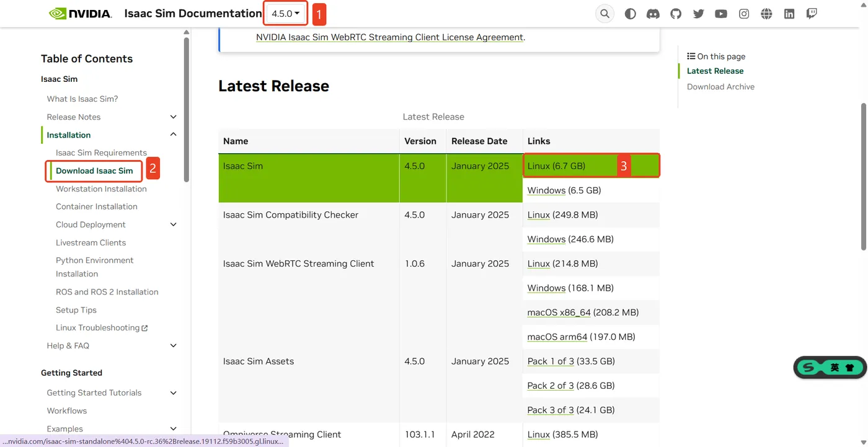868x447 pixels.
Task: Open the YouTube icon link
Action: [x=721, y=14]
